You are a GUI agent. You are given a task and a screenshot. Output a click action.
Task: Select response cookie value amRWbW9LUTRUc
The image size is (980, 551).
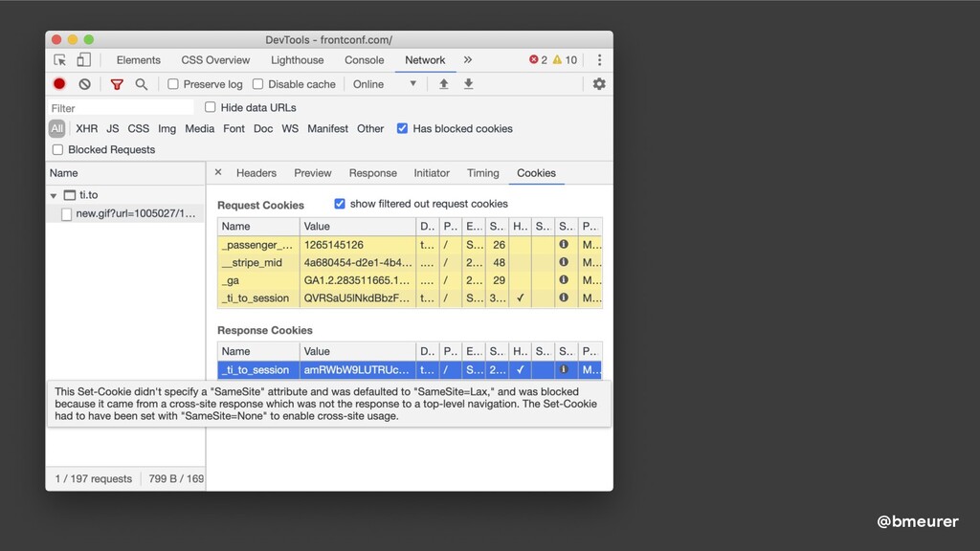point(358,370)
